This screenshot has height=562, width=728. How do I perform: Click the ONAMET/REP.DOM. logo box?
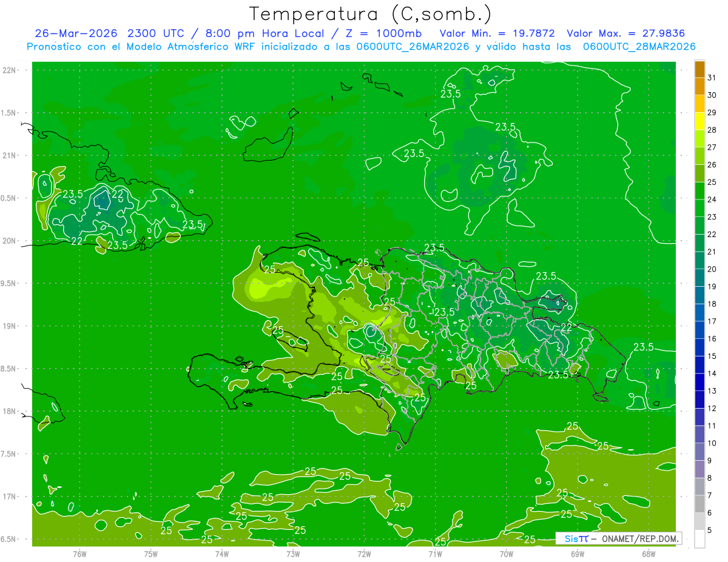[618, 538]
